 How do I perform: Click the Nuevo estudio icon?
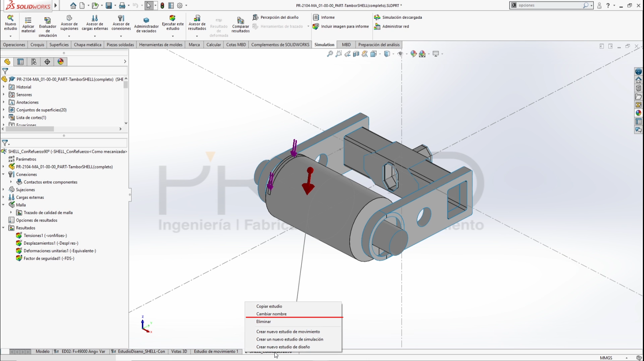point(10,18)
